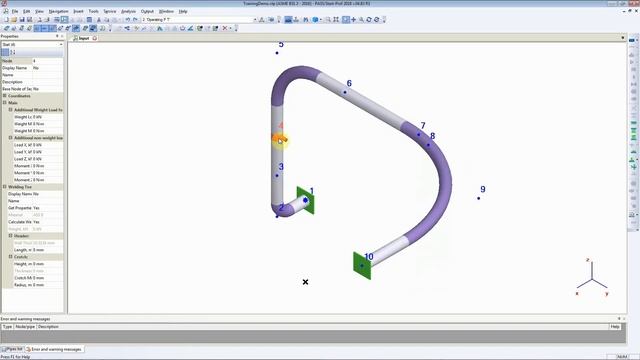Click the Zoom window magnifier icon

click(327, 20)
